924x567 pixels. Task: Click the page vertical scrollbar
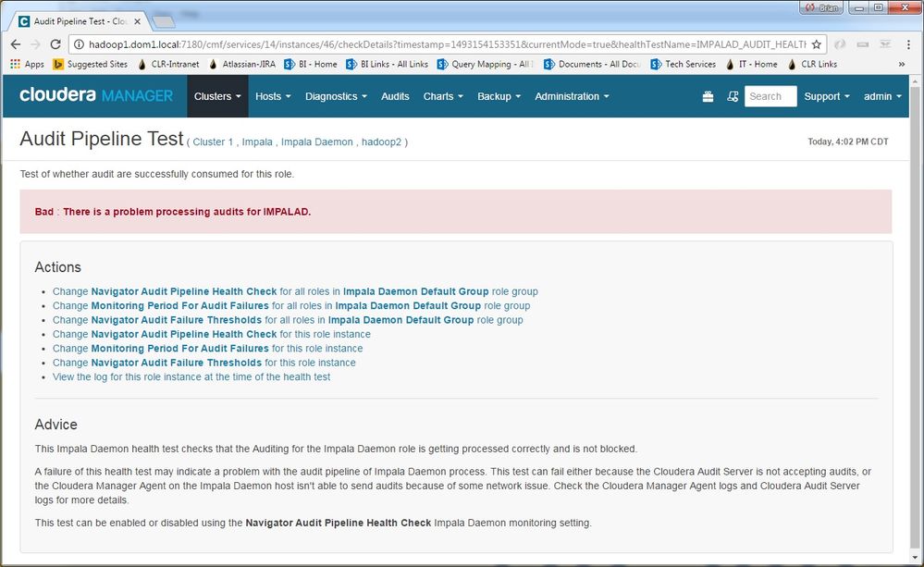pyautogui.click(x=915, y=318)
